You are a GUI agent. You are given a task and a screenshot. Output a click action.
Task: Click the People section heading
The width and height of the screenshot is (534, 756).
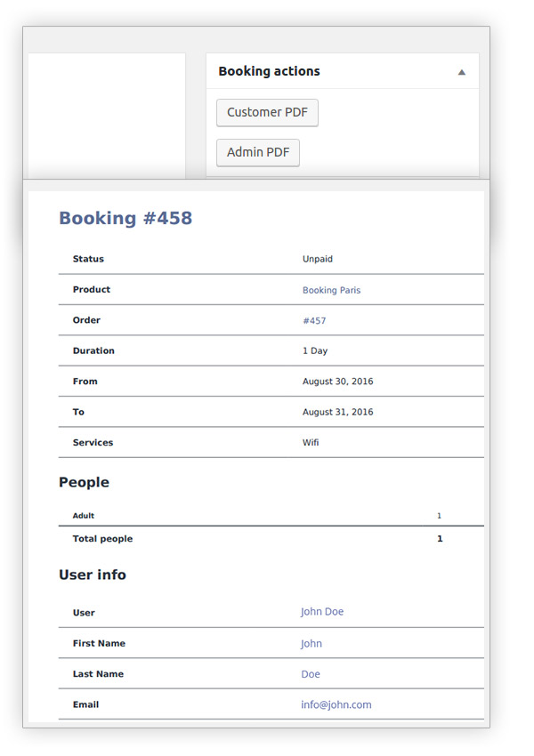(84, 482)
